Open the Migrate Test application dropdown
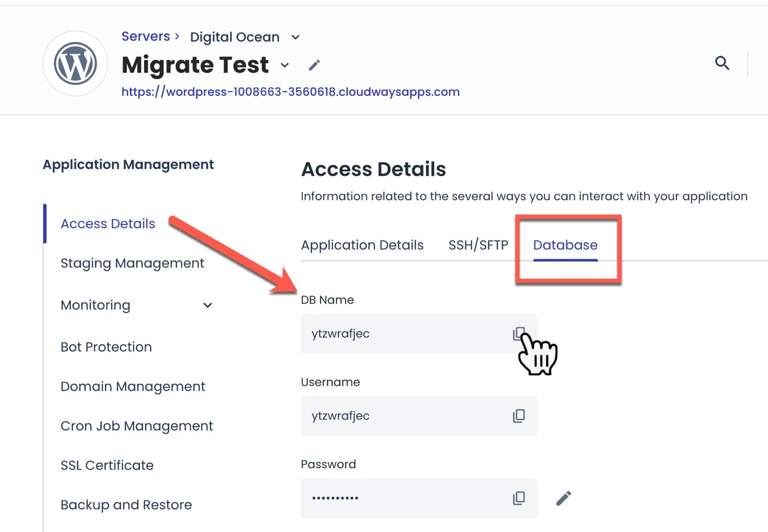 click(x=284, y=66)
